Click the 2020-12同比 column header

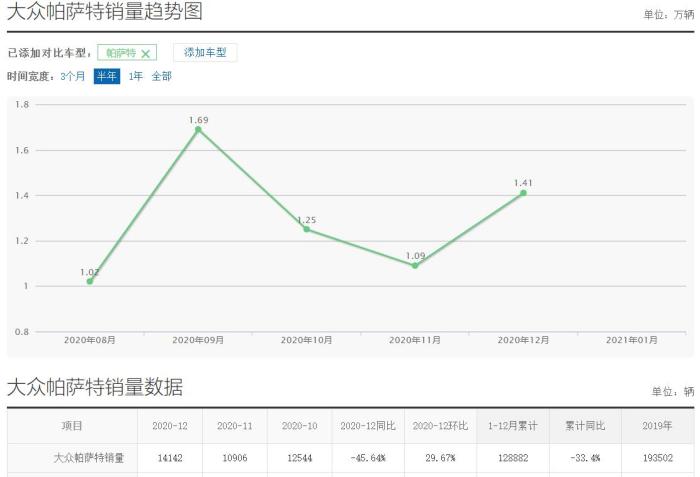[x=368, y=426]
